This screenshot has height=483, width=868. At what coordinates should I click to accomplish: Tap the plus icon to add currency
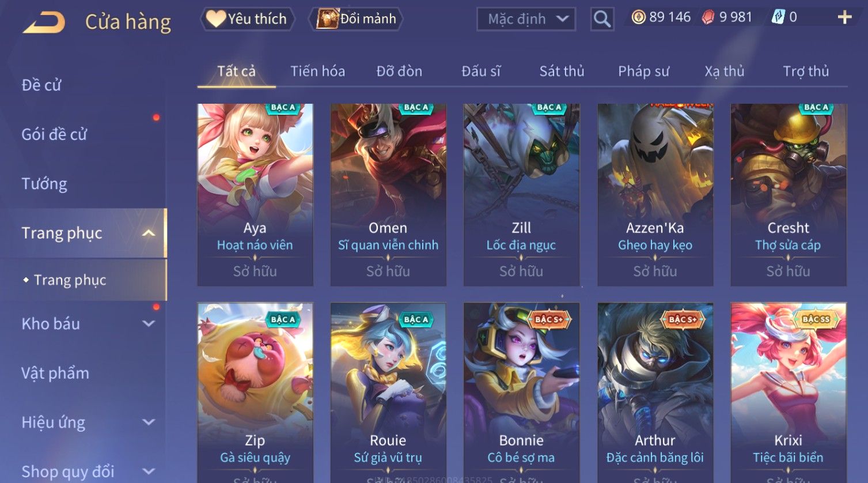pyautogui.click(x=844, y=17)
